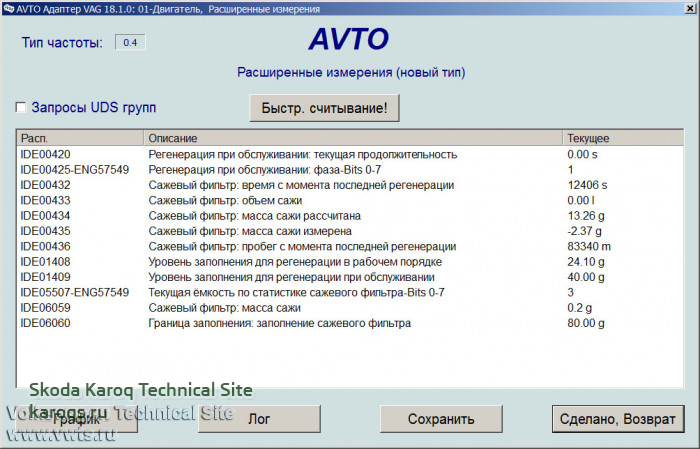Click the Тип частоты value field 0.4
Image resolution: width=700 pixels, height=449 pixels.
130,42
